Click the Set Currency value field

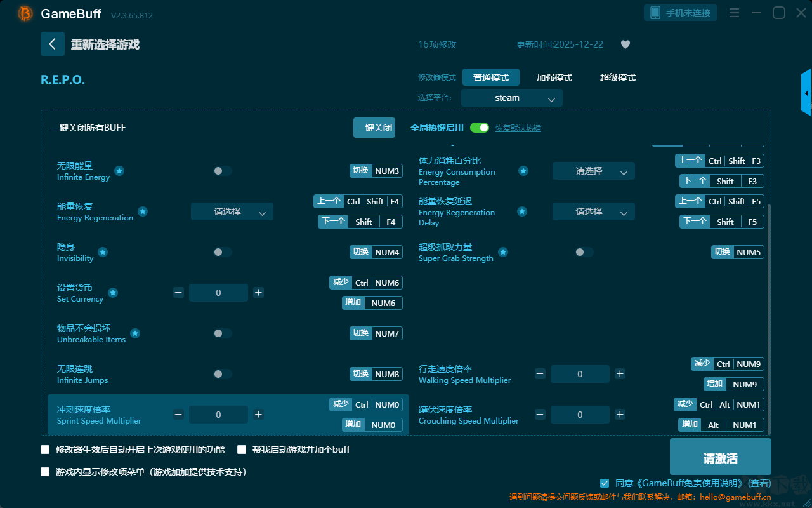click(x=218, y=293)
